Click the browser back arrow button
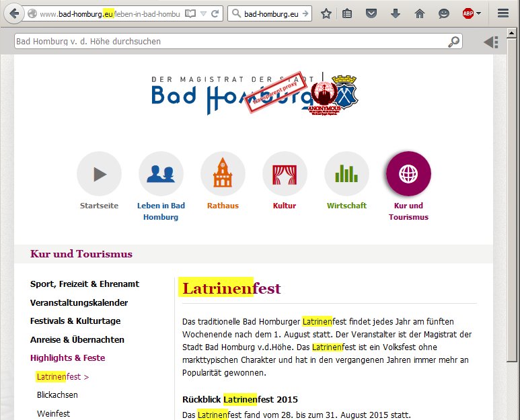The width and height of the screenshot is (520, 420). 14,13
